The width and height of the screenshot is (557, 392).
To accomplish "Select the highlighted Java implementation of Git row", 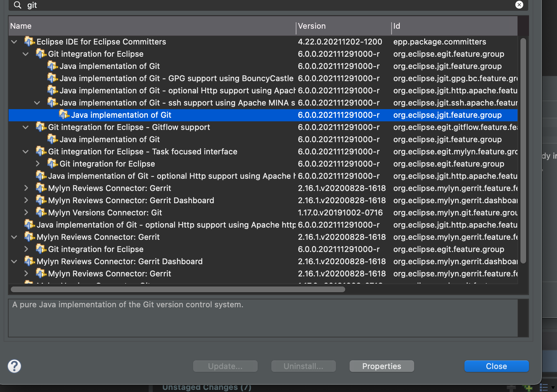I will (121, 115).
